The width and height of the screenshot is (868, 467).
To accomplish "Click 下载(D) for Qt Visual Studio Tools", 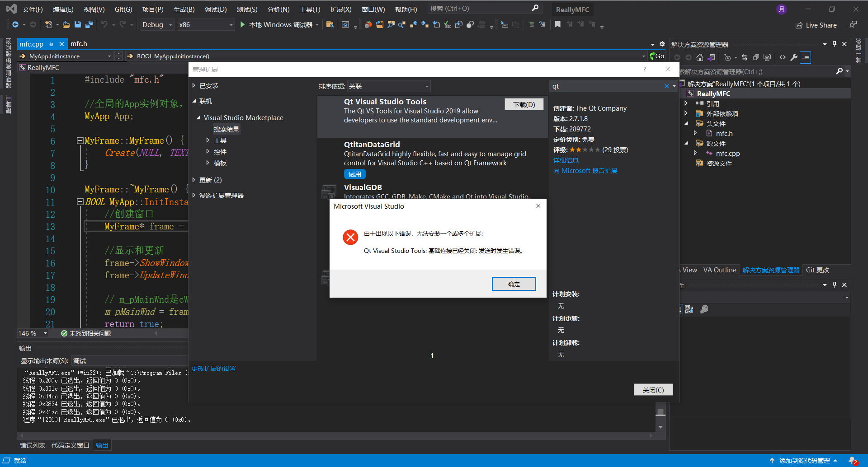I will (x=524, y=104).
